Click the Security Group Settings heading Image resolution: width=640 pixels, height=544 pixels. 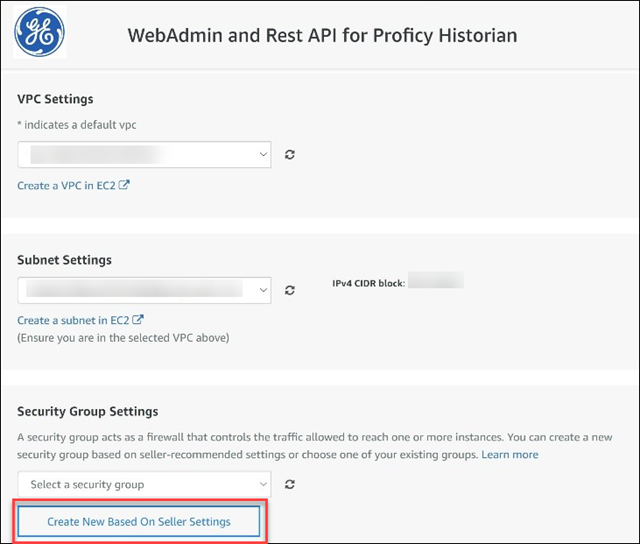[x=88, y=411]
